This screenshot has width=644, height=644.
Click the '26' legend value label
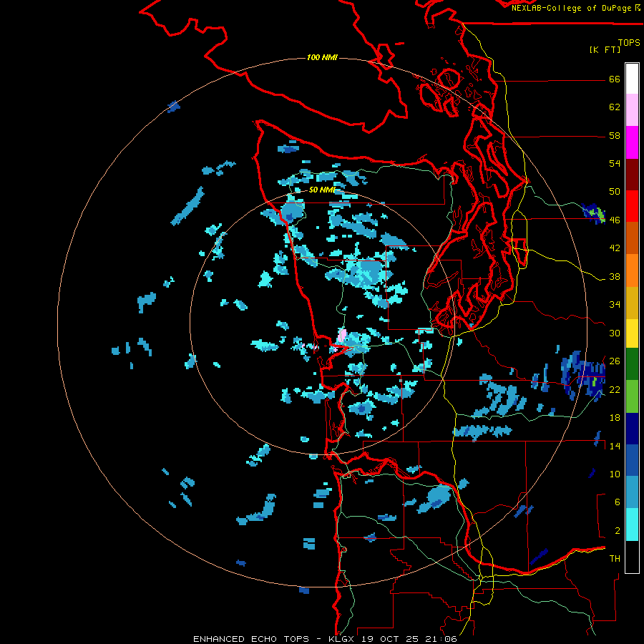(615, 361)
